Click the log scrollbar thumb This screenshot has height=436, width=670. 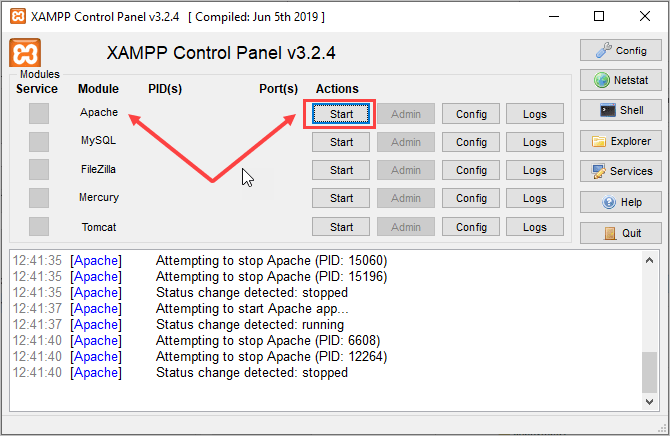[x=649, y=372]
